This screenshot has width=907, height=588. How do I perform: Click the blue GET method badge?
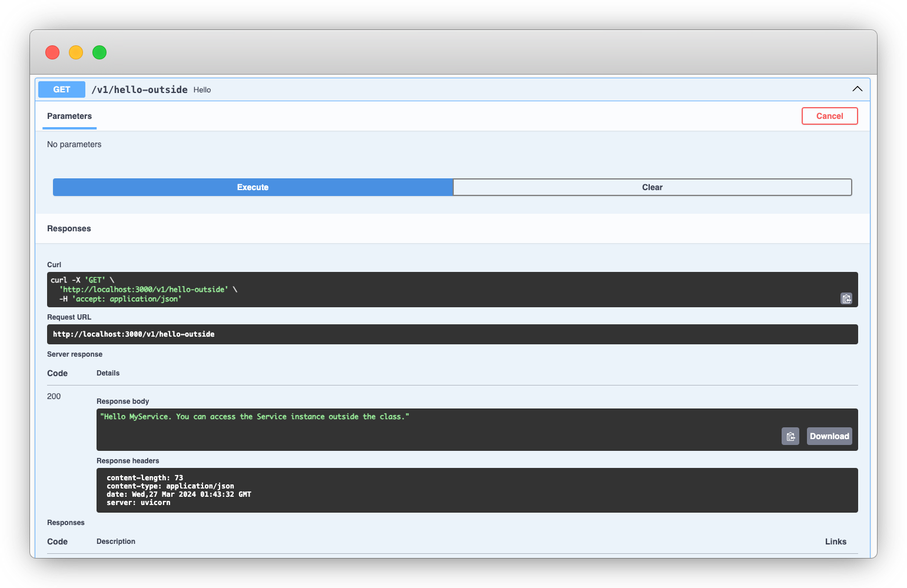click(62, 89)
